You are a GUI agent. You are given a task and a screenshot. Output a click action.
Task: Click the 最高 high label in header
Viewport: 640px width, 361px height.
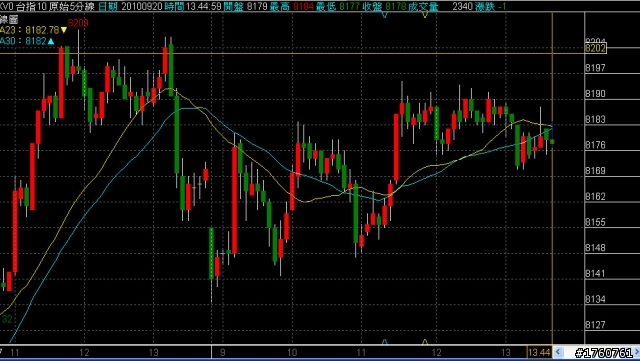point(280,7)
